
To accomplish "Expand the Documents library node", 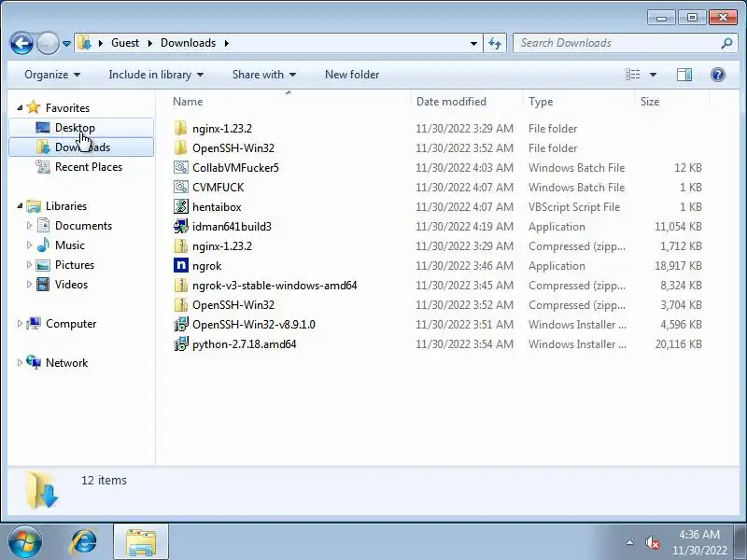I will pos(29,225).
